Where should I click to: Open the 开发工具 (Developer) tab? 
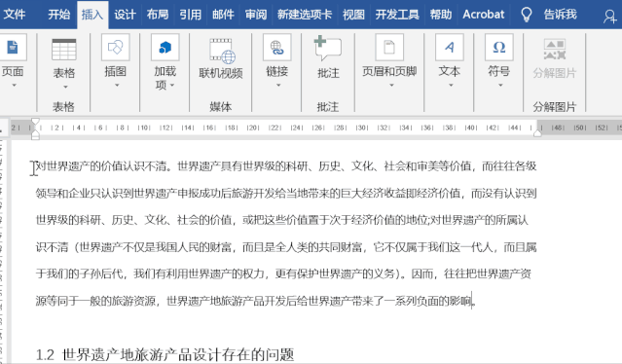pyautogui.click(x=397, y=15)
